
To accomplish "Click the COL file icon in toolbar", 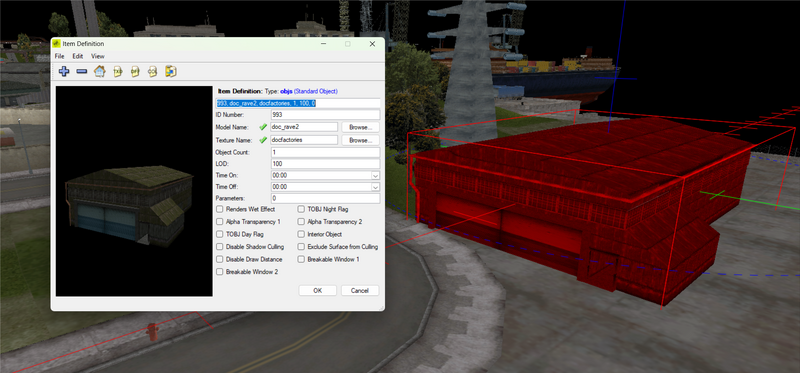I will click(153, 71).
